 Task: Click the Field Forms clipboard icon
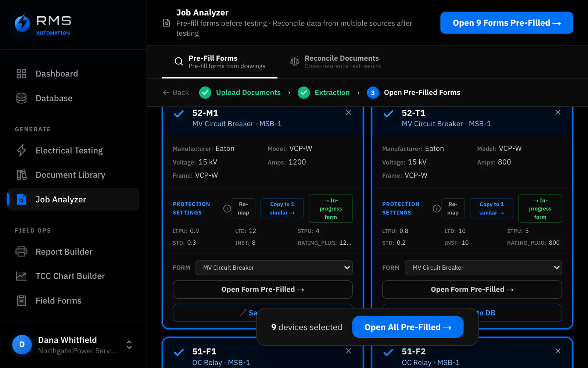point(21,301)
